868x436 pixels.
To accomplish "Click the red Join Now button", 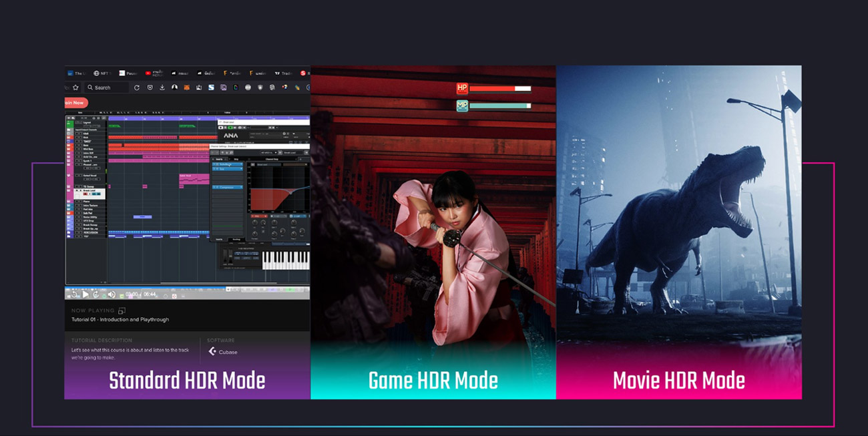I will (75, 103).
